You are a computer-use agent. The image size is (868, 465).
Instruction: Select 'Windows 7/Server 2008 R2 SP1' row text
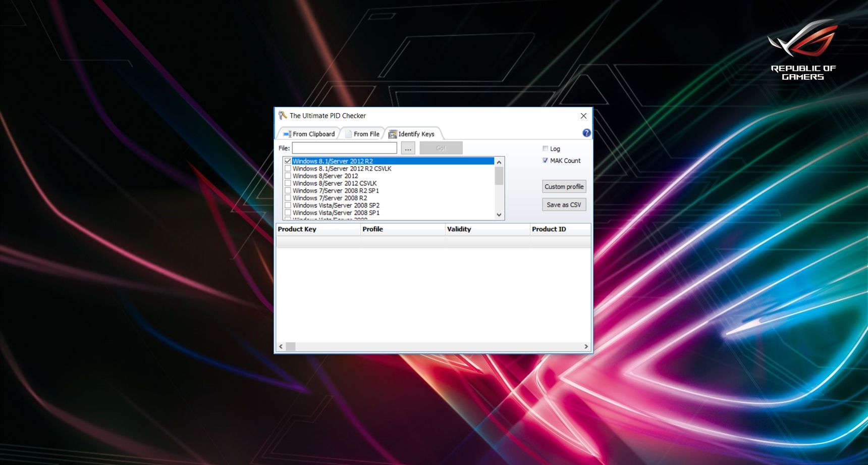pos(336,191)
